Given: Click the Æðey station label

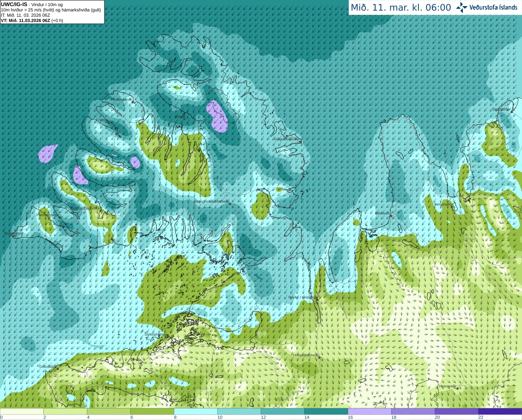Looking at the screenshot, I should (179, 117).
